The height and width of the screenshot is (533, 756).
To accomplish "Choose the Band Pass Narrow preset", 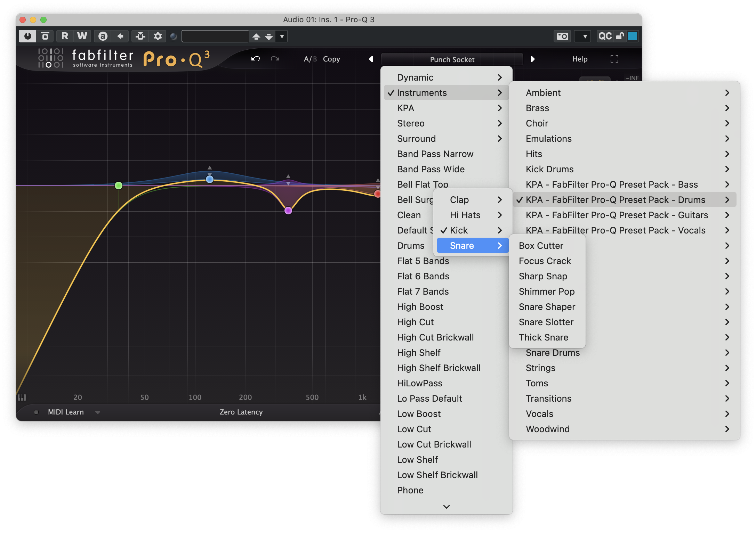I will (x=435, y=154).
